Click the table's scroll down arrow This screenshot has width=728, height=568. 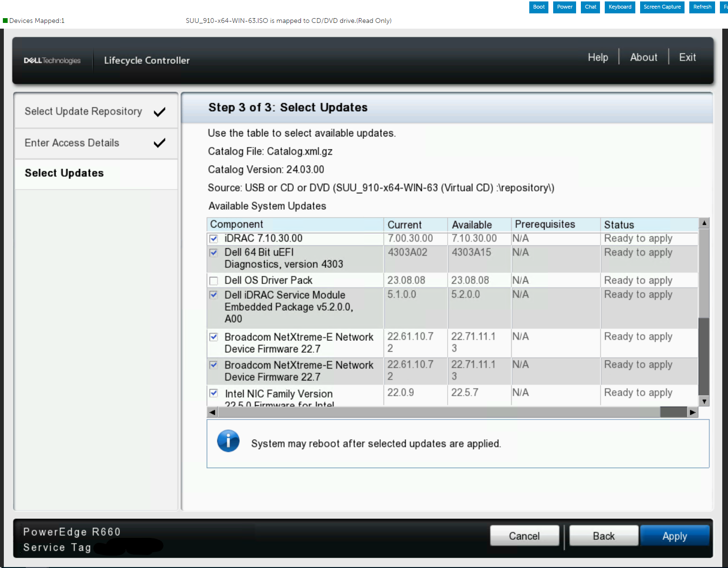(x=704, y=401)
